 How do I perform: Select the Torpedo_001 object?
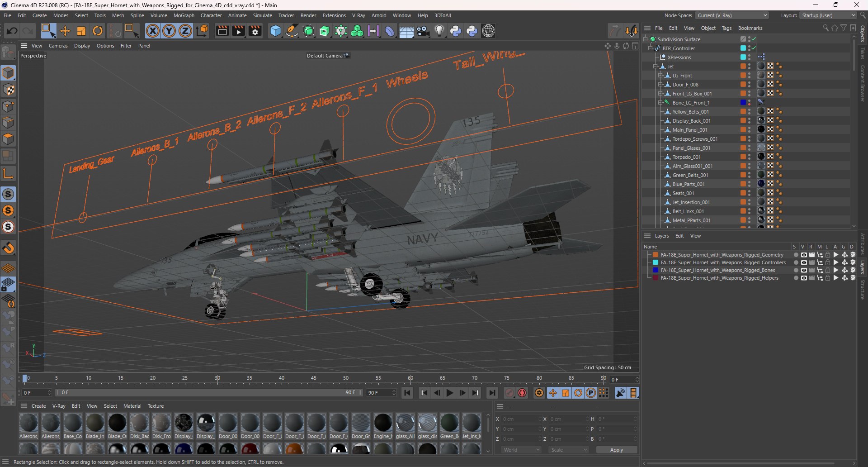pos(686,157)
